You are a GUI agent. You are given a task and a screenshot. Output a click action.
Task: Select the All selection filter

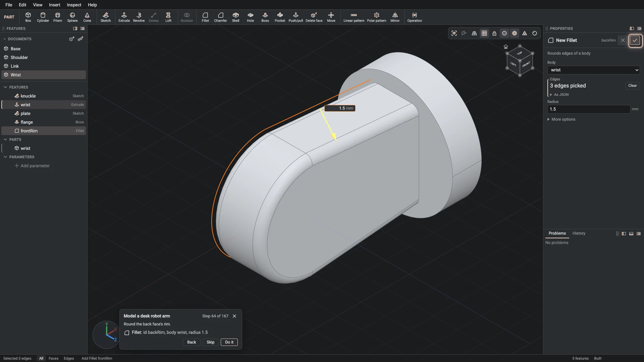pyautogui.click(x=41, y=358)
